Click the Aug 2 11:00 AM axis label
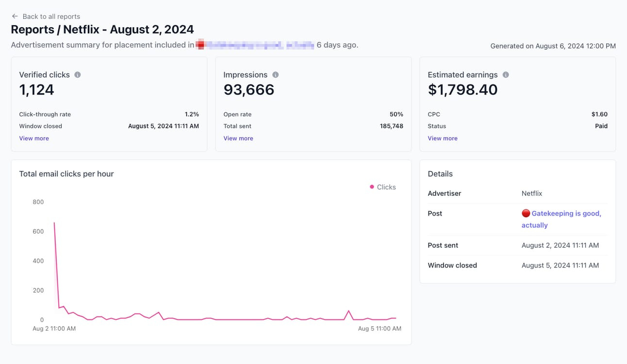 tap(54, 329)
